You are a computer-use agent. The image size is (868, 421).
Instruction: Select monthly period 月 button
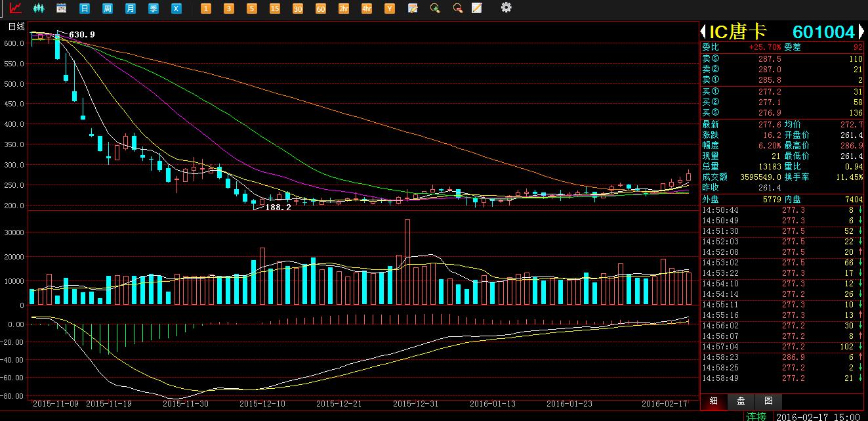131,9
